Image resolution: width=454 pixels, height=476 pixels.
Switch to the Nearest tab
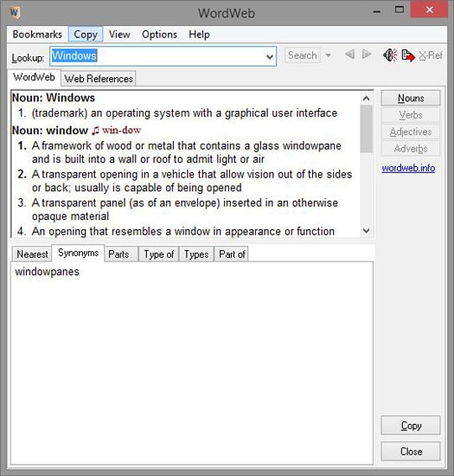[32, 254]
